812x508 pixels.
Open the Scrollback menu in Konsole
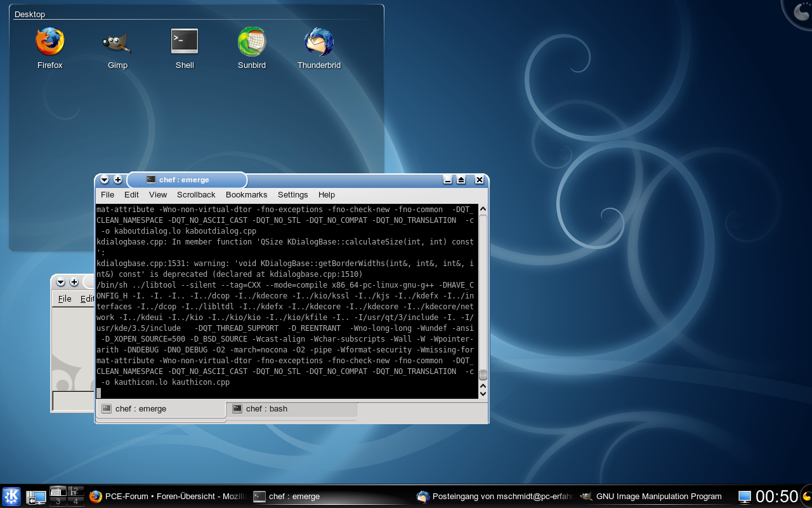tap(196, 195)
